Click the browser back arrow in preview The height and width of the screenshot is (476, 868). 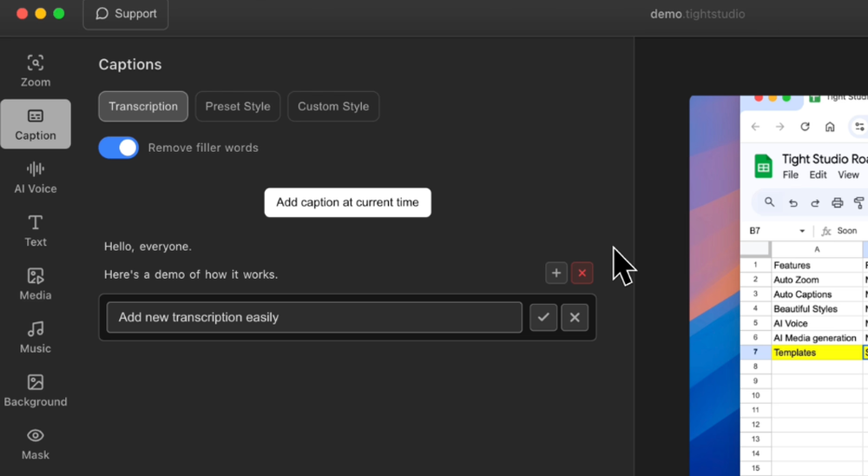tap(756, 127)
